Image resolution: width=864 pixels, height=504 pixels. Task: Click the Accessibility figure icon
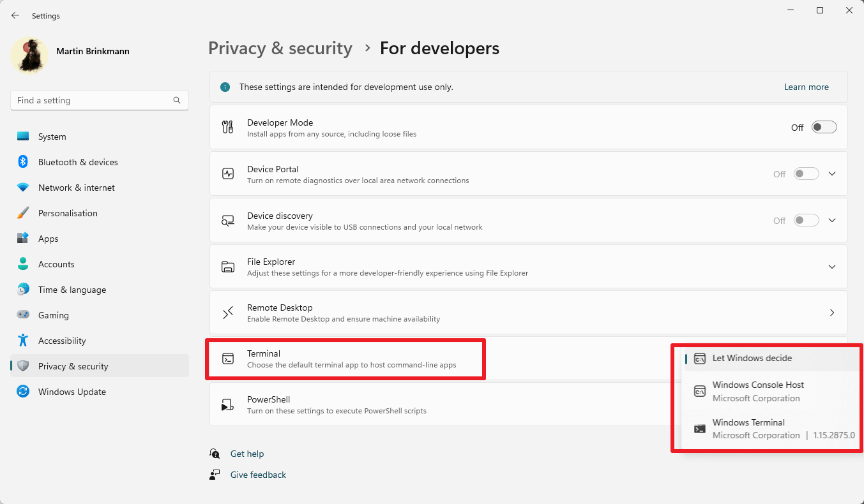point(23,341)
